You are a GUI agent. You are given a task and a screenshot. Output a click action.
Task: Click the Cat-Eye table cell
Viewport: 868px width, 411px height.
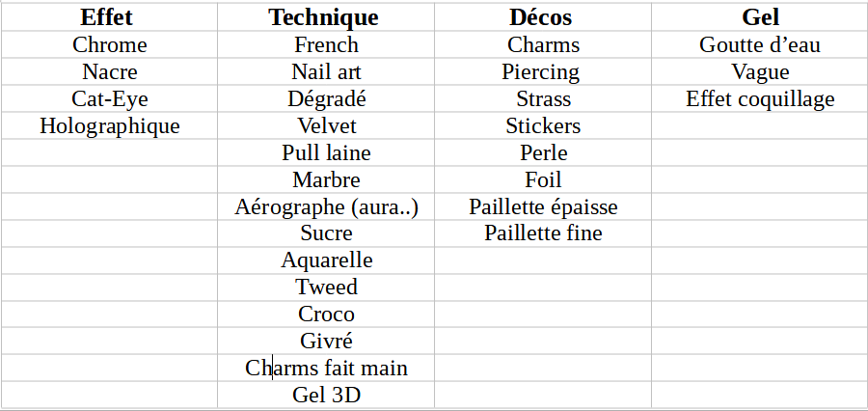(x=110, y=99)
